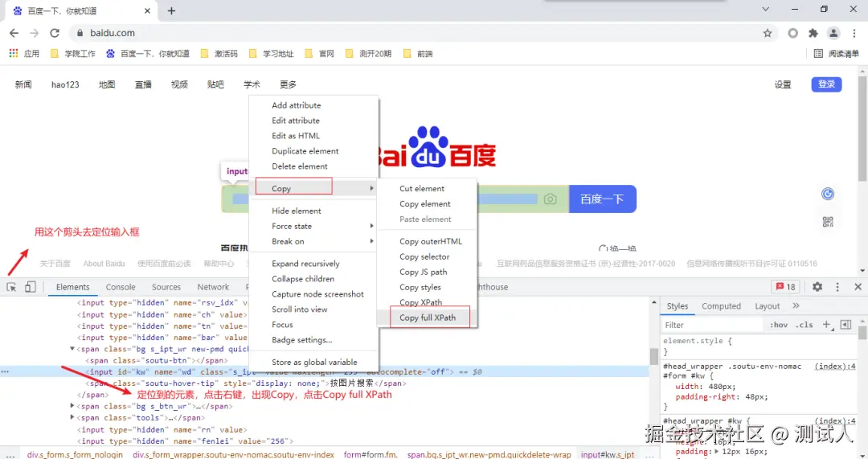The height and width of the screenshot is (459, 868).
Task: Select Scroll into view
Action: [x=314, y=309]
